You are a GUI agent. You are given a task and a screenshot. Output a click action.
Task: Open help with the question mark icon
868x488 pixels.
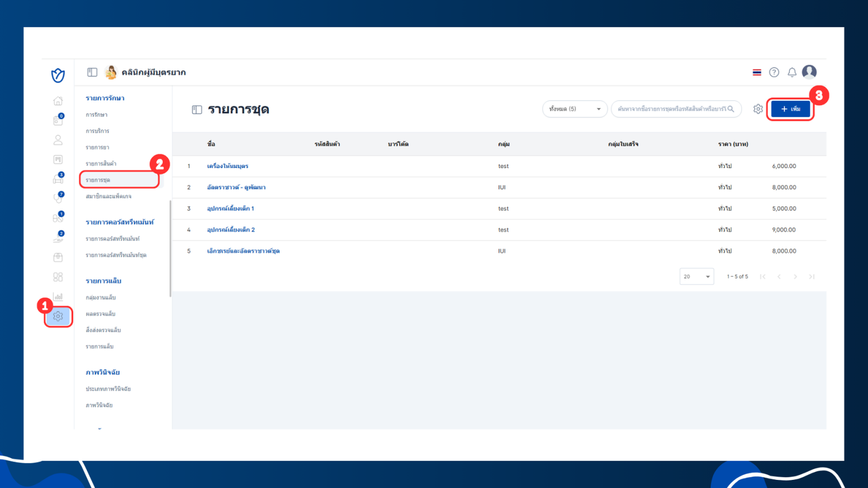point(774,73)
